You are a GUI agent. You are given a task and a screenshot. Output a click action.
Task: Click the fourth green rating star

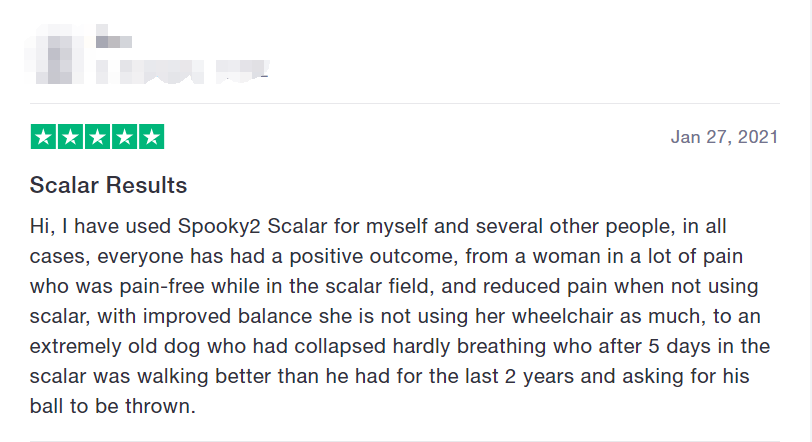(x=124, y=137)
